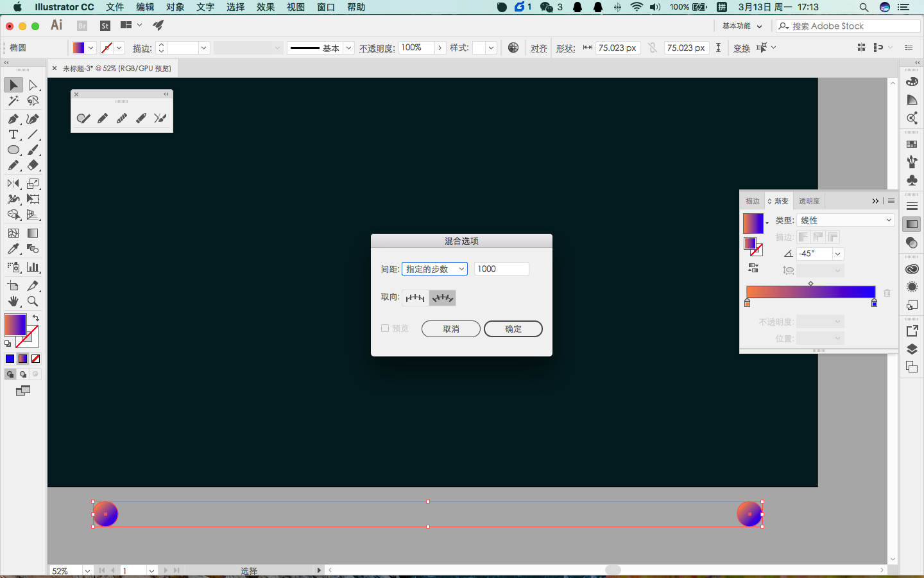Click the Direct Selection arrow tool
Viewport: 924px width, 578px height.
coord(33,85)
